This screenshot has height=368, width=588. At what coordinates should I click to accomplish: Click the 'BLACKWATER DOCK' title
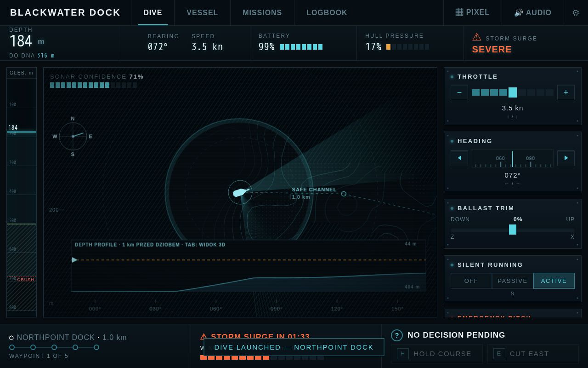coord(65,12)
